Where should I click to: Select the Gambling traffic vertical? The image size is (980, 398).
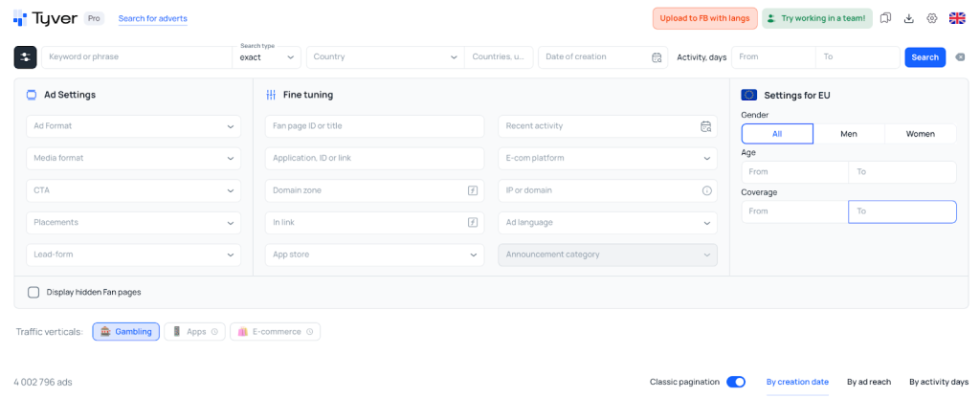(126, 332)
